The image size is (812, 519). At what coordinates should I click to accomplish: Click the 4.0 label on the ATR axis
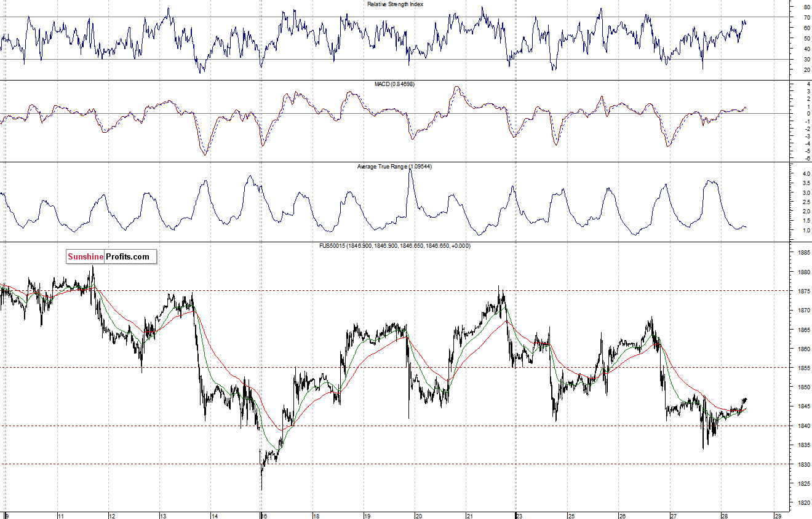pos(806,174)
